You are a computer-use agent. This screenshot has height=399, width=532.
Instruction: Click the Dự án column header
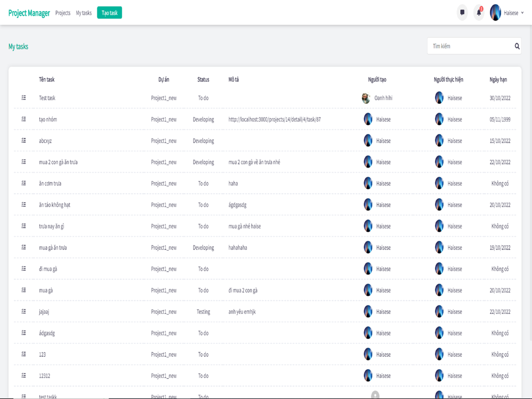(163, 79)
